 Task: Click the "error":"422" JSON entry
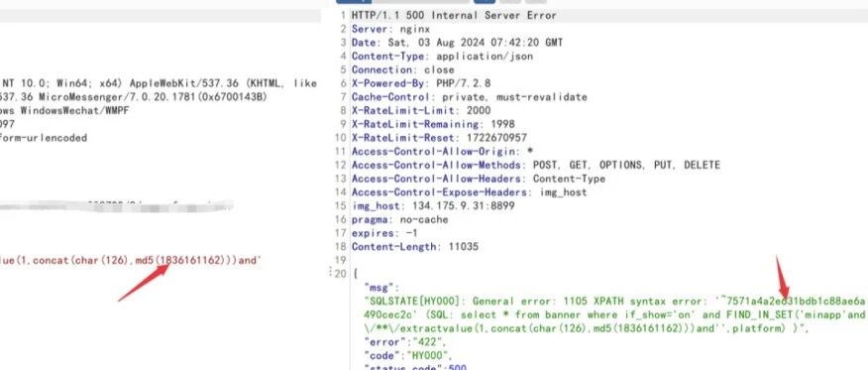[403, 342]
